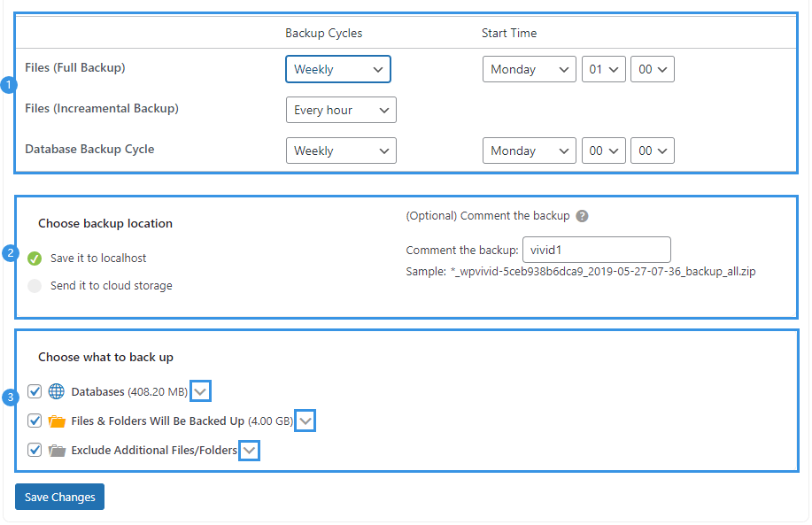
Task: Click the Databases globe icon
Action: (57, 391)
